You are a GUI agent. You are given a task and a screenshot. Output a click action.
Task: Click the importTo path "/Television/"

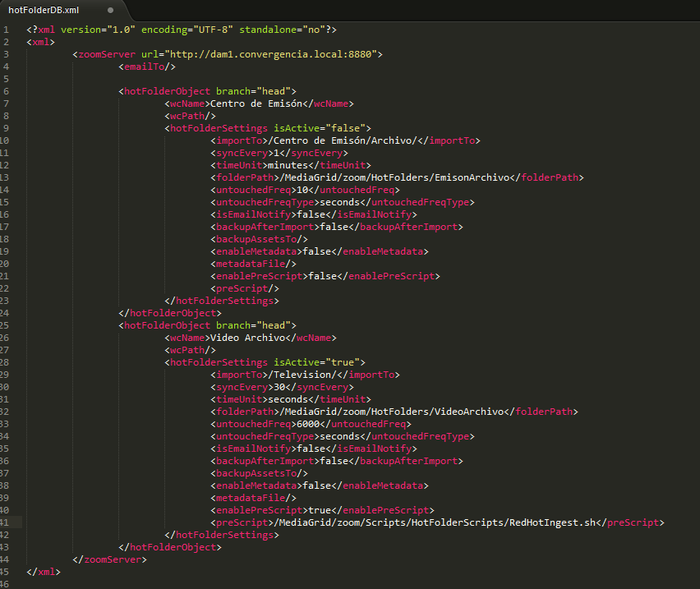point(302,375)
